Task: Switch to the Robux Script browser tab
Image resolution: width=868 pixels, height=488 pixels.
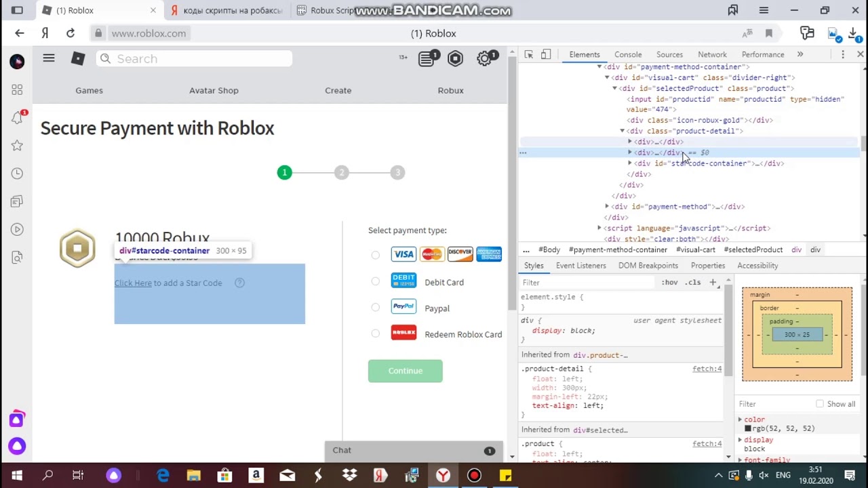Action: (x=332, y=10)
